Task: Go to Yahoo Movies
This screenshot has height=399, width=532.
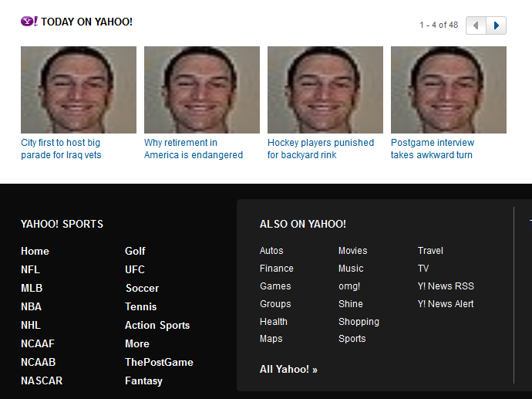Action: click(353, 251)
